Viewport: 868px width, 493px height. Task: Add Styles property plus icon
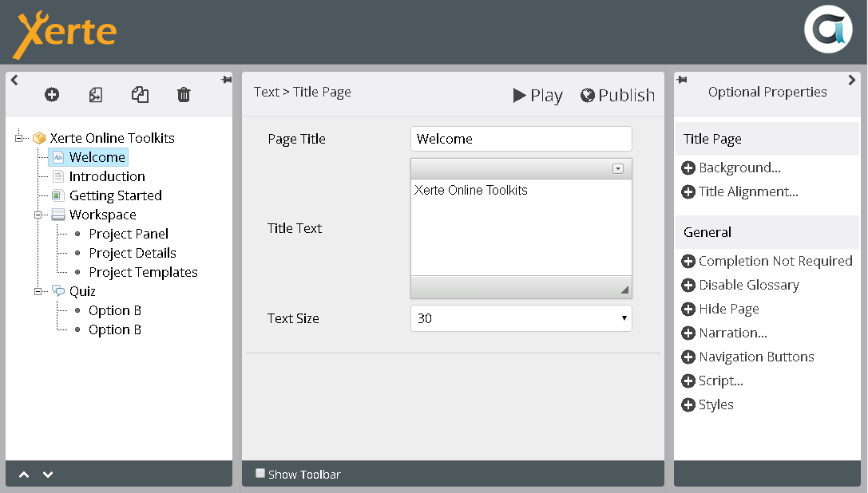688,405
